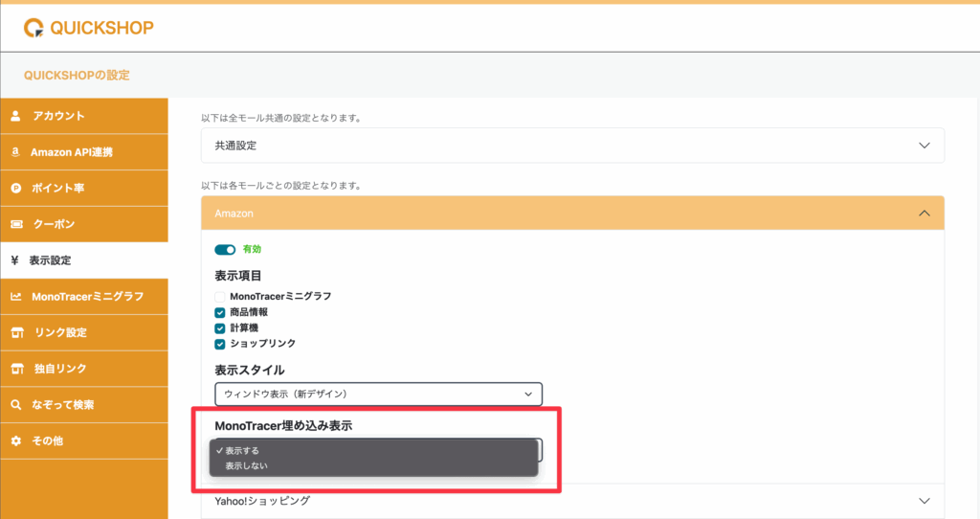Go to ポイント率 settings

84,189
